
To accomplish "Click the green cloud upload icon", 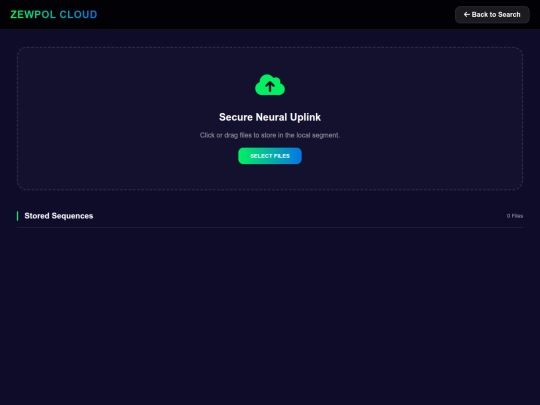I will coord(270,85).
